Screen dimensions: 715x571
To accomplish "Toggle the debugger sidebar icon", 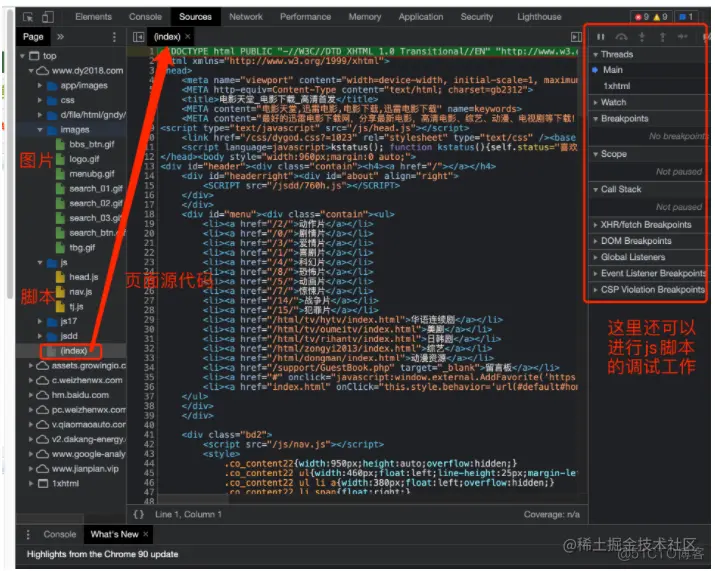I will click(576, 37).
